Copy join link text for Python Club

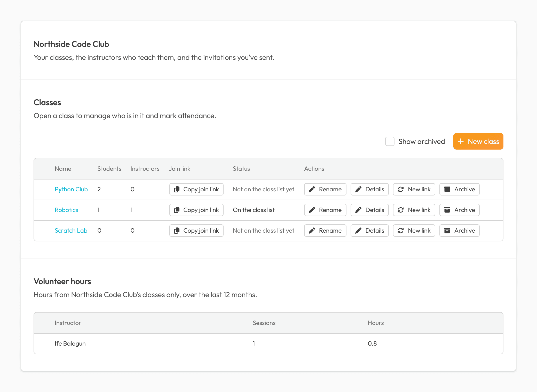point(201,189)
